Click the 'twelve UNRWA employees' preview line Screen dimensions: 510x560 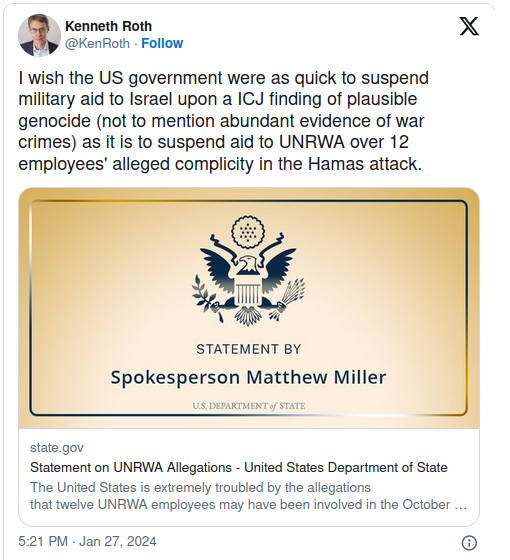(x=248, y=505)
